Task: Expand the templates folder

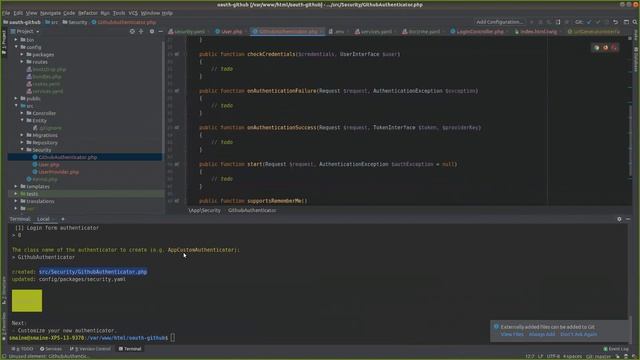Action: (16, 187)
